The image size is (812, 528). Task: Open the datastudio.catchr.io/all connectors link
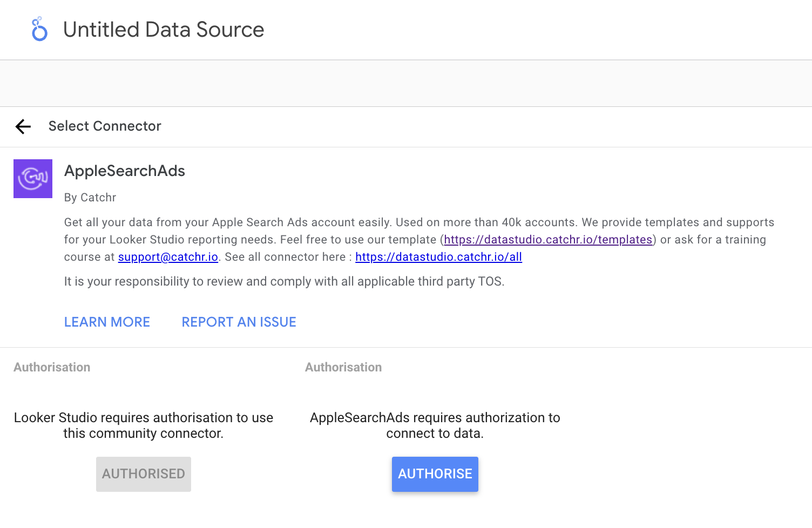(x=438, y=256)
